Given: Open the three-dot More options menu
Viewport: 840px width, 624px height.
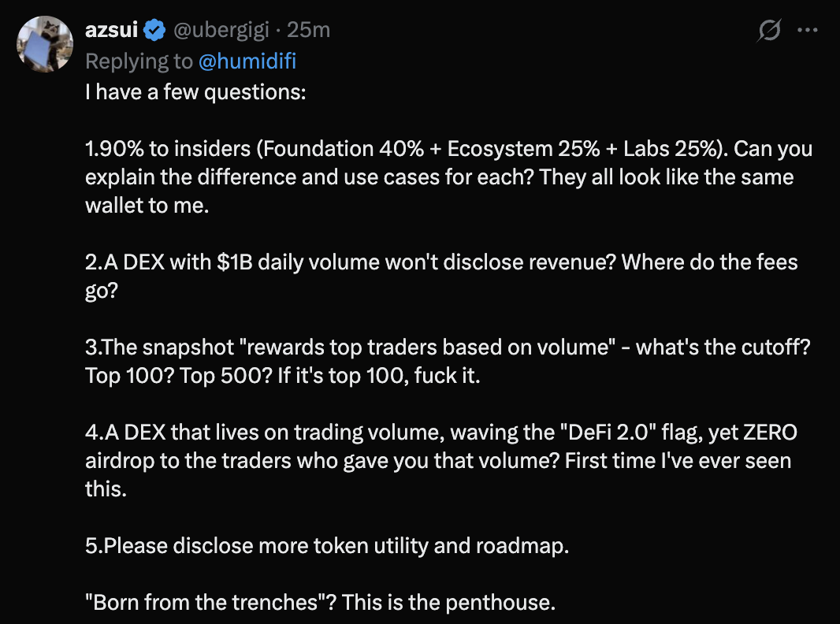Looking at the screenshot, I should coord(808,31).
